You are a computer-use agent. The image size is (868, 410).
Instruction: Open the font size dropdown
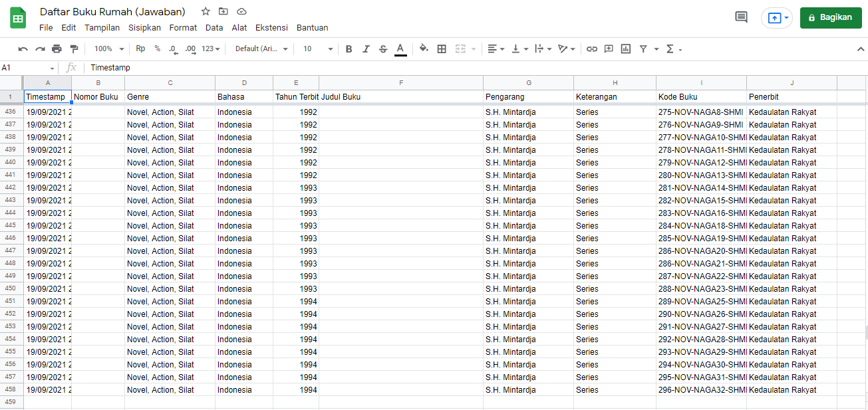tap(318, 49)
